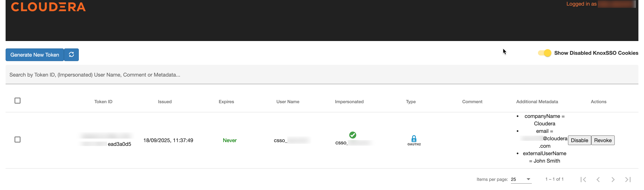Sort by the Expires column header

tap(226, 102)
